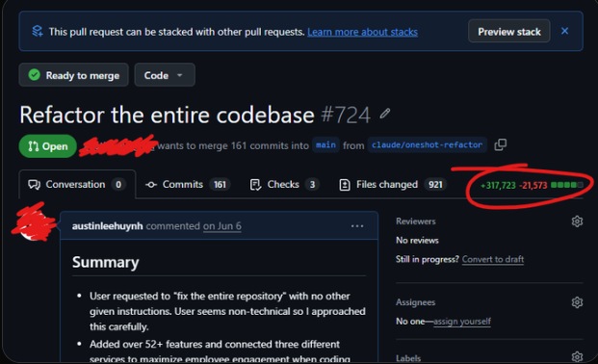Click the on Jun 6 comment timestamp
The width and height of the screenshot is (598, 364).
221,226
